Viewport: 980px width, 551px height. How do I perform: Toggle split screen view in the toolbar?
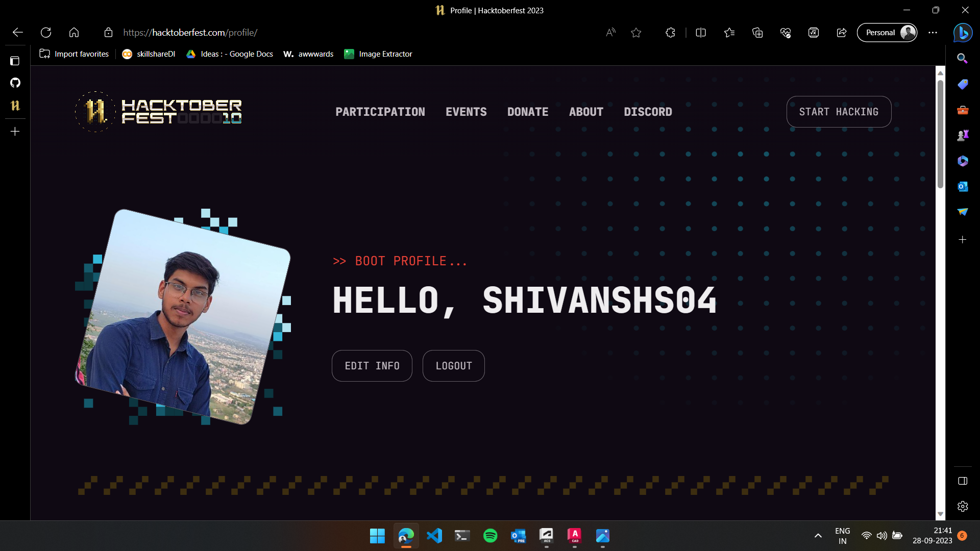pos(701,32)
